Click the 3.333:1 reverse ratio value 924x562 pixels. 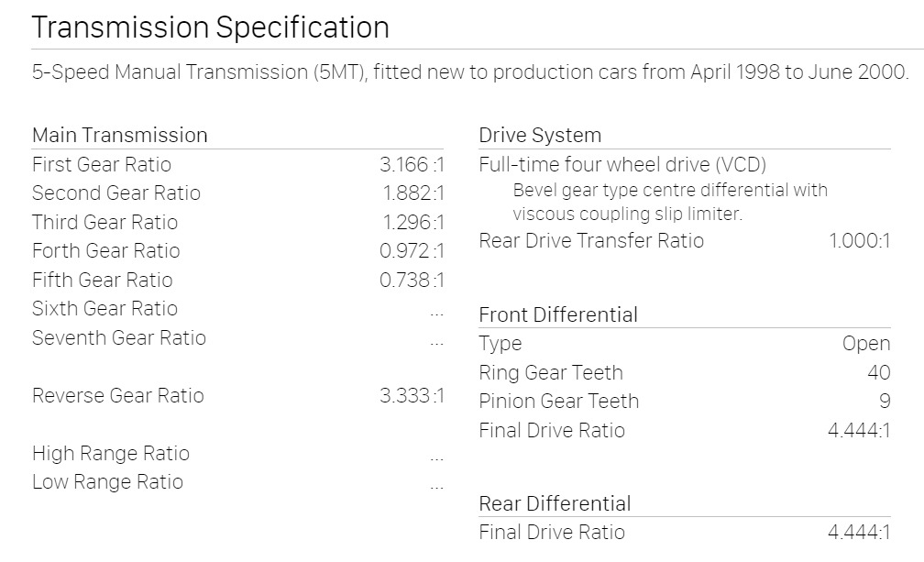(412, 395)
